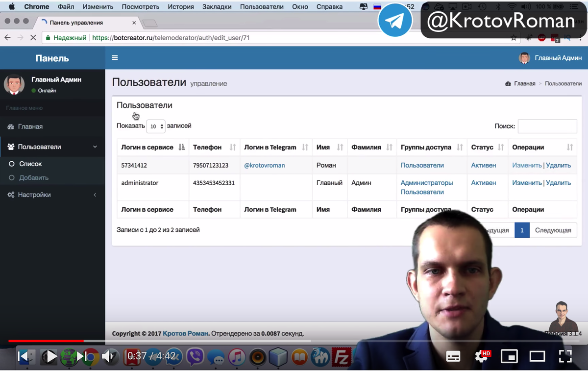This screenshot has width=588, height=371.
Task: Switch input source via the Russian flag
Action: pyautogui.click(x=377, y=7)
